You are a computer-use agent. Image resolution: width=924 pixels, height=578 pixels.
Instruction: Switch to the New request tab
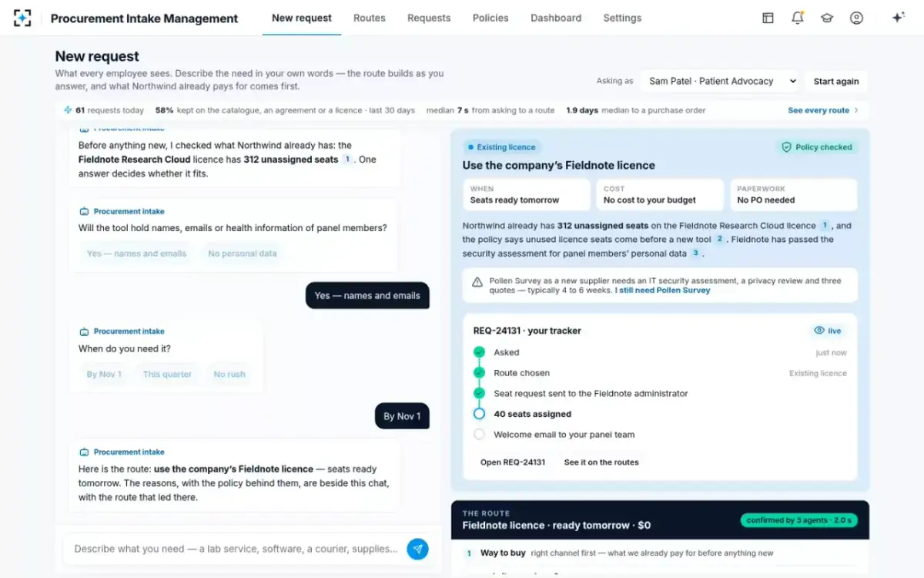pos(302,18)
